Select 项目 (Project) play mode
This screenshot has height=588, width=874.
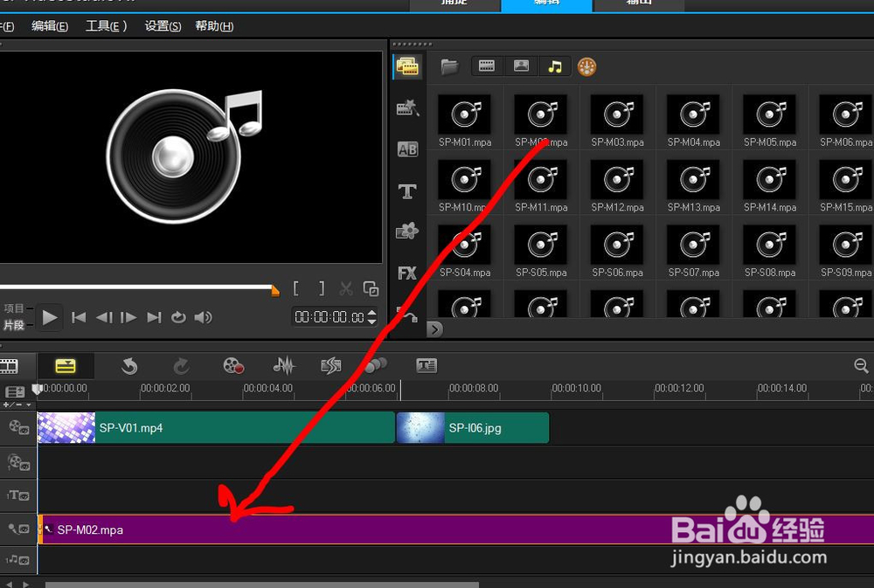click(14, 308)
